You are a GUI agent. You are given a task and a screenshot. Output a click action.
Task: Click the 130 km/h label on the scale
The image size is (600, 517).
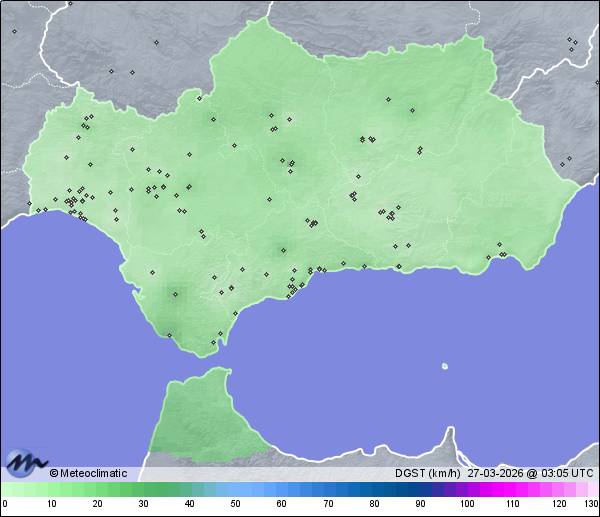click(x=590, y=504)
